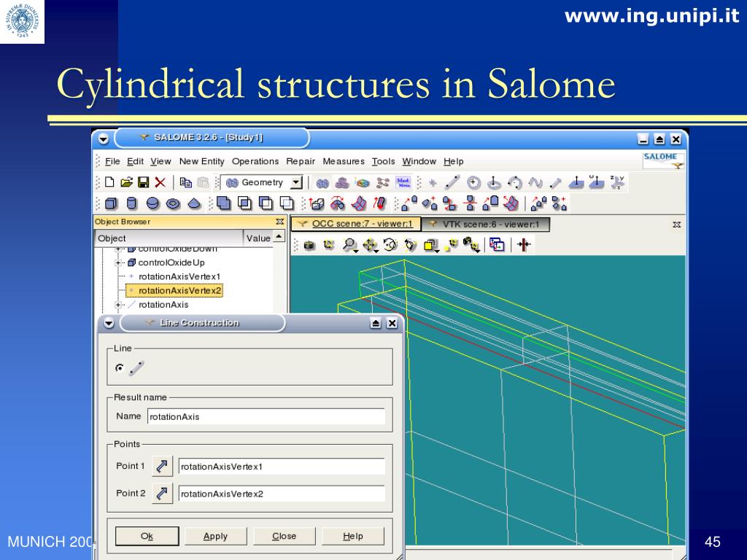
Task: Click the Name field containing rotationAxis
Action: click(266, 416)
